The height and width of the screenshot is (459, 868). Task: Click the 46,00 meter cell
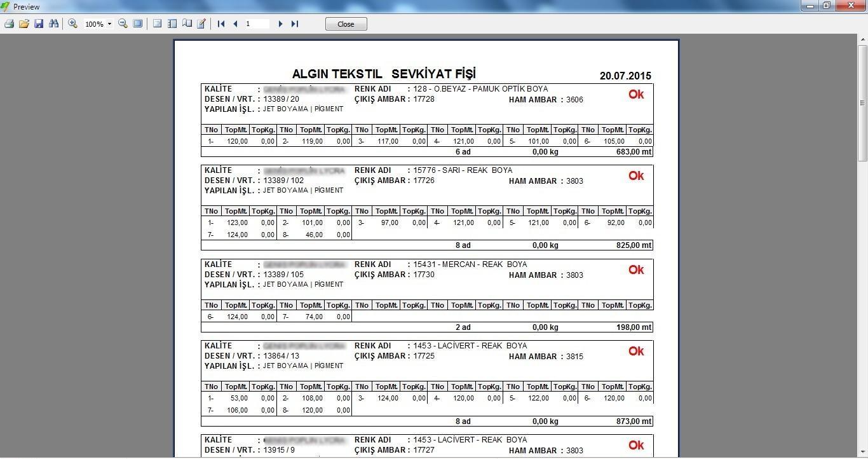314,235
